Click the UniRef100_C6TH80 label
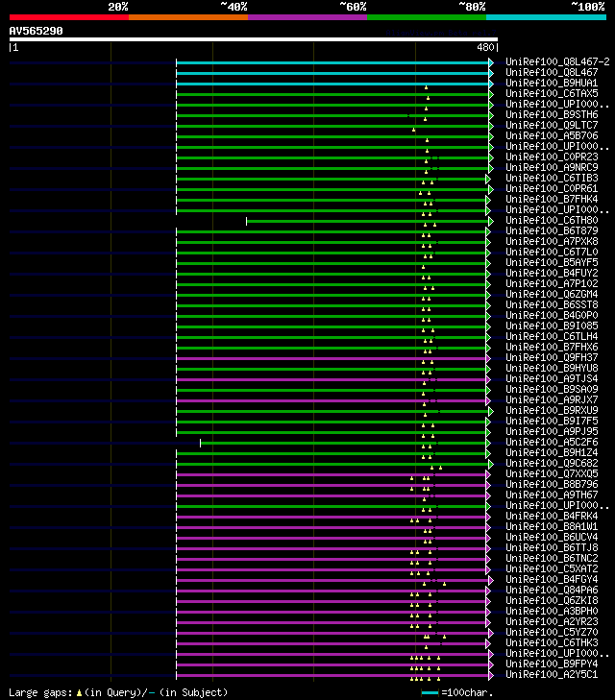The height and width of the screenshot is (700, 615). (x=552, y=220)
